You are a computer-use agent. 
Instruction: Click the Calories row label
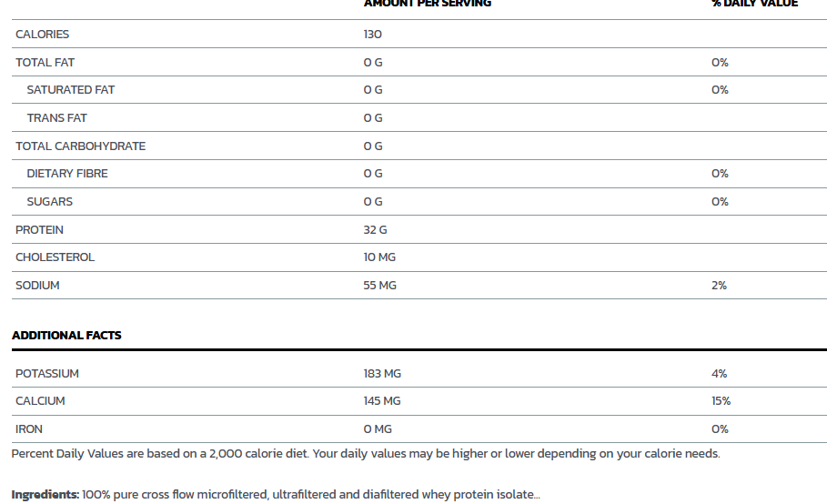click(42, 35)
